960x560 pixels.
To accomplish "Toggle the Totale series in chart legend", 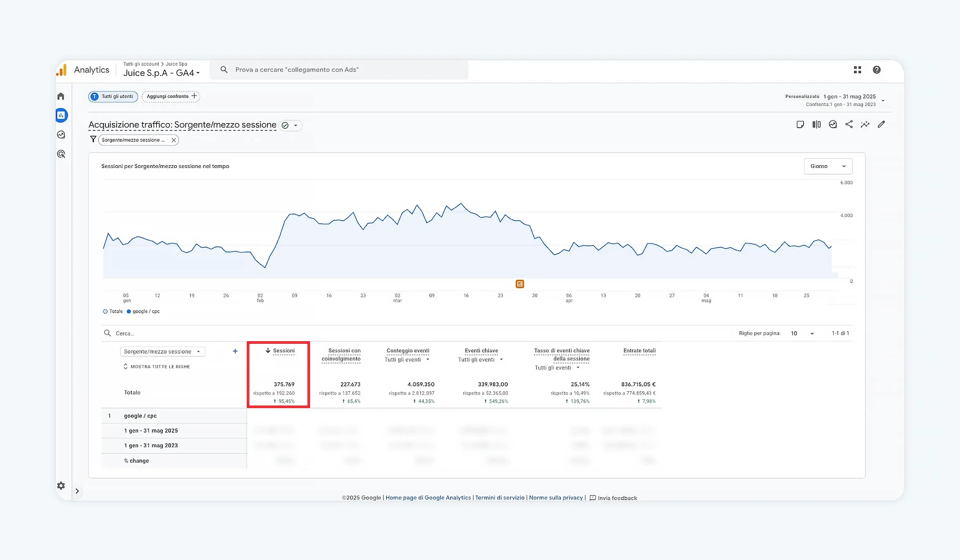I will pos(113,311).
